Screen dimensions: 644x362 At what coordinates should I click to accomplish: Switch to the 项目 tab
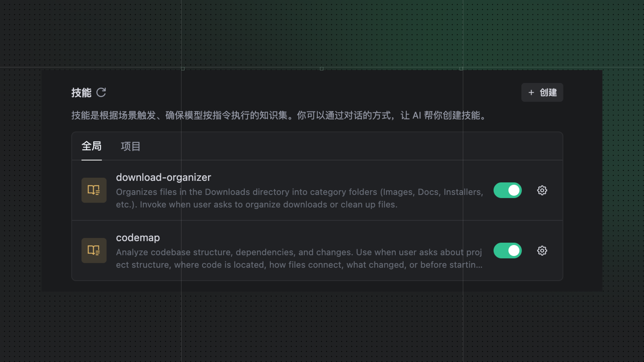pyautogui.click(x=130, y=146)
